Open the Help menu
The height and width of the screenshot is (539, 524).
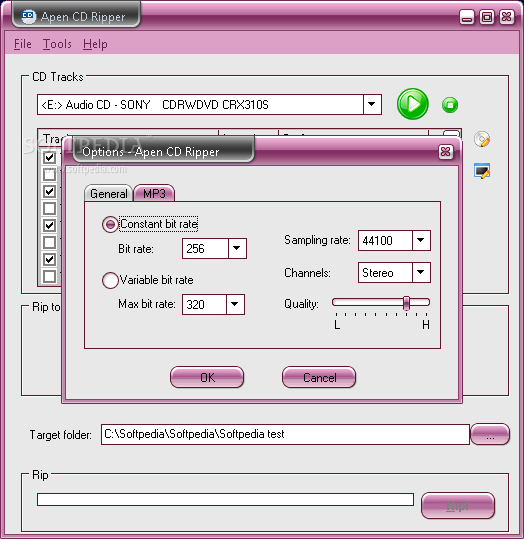[x=95, y=44]
